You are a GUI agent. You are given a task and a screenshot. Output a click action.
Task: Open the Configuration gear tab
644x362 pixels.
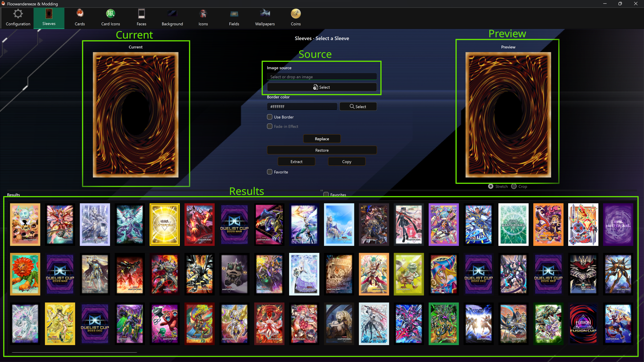click(x=18, y=18)
